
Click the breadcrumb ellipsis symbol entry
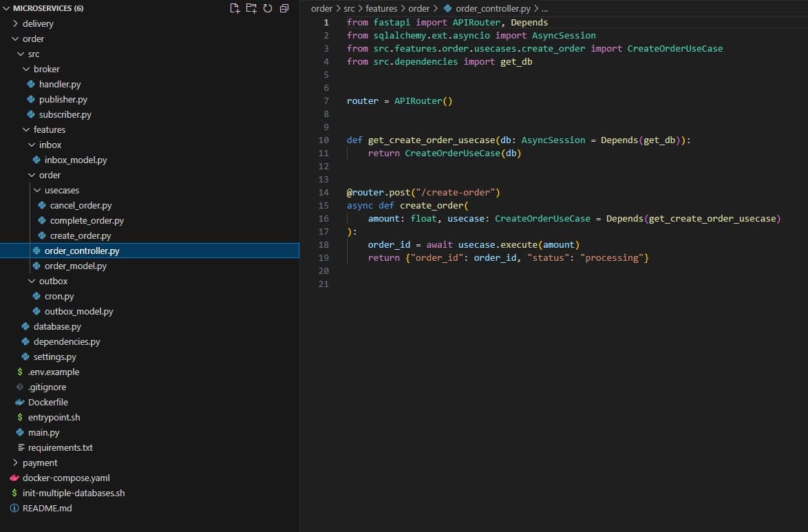pyautogui.click(x=544, y=8)
